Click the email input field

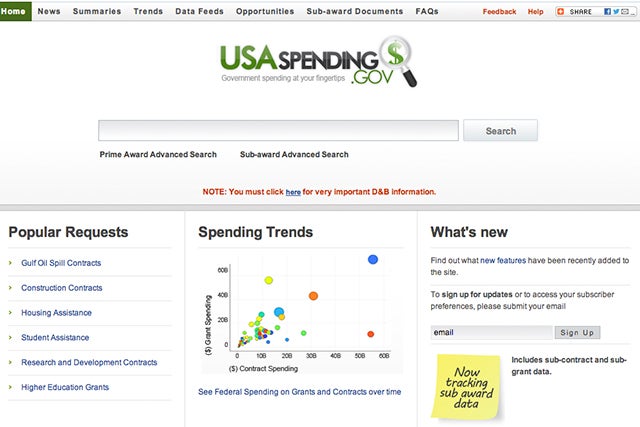point(491,332)
